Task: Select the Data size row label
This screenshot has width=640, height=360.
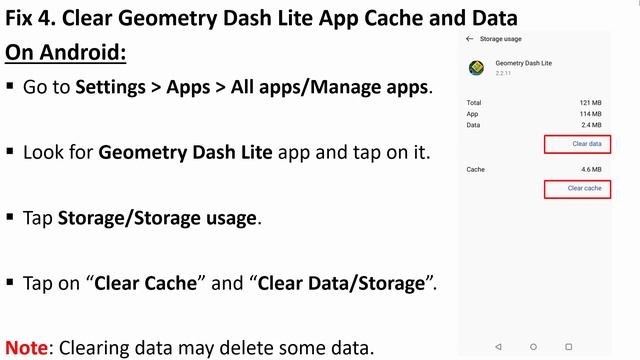Action: pos(473,125)
